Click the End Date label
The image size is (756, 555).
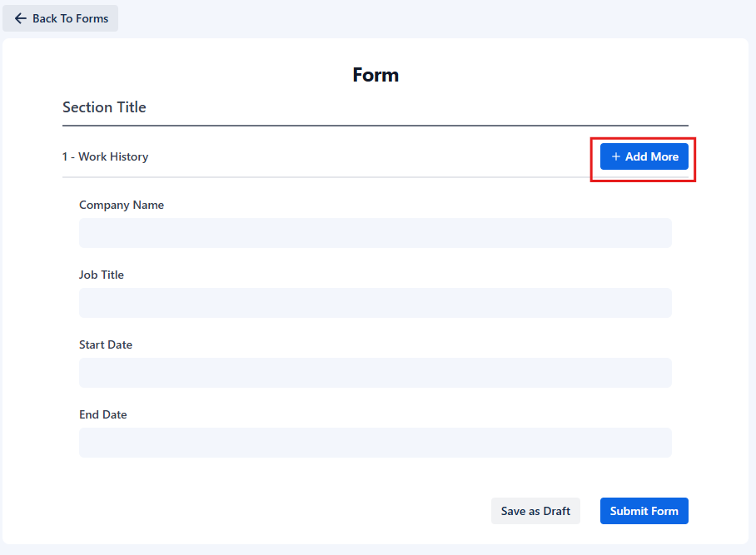point(103,414)
